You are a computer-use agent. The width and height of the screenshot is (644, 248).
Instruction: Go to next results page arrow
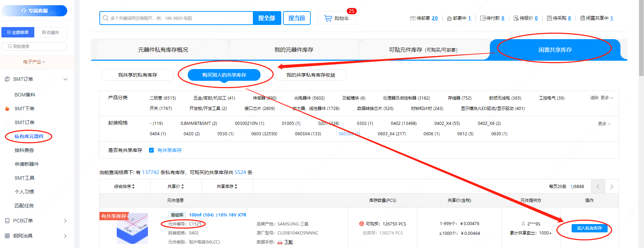point(611,187)
